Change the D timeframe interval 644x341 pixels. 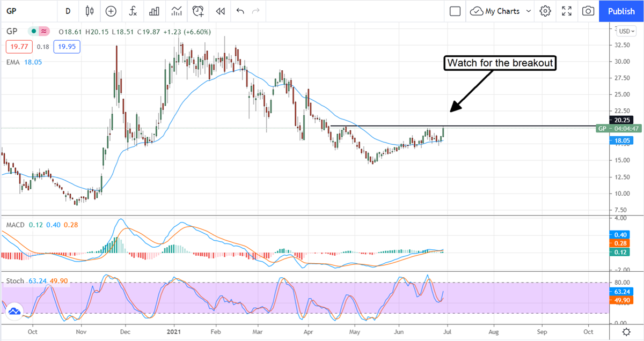pos(68,11)
